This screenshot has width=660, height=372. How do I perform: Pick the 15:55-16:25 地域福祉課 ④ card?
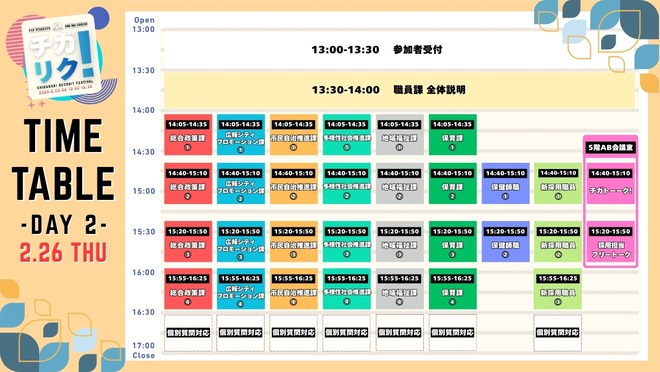400,289
